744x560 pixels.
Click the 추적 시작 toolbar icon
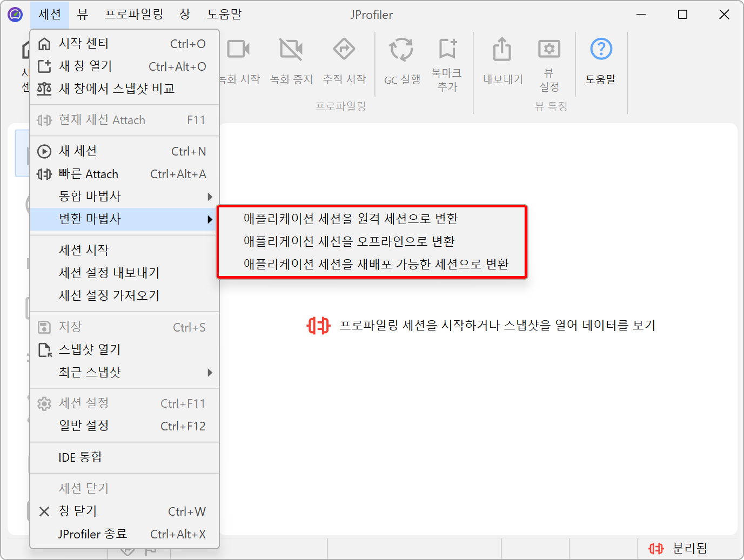click(x=344, y=50)
